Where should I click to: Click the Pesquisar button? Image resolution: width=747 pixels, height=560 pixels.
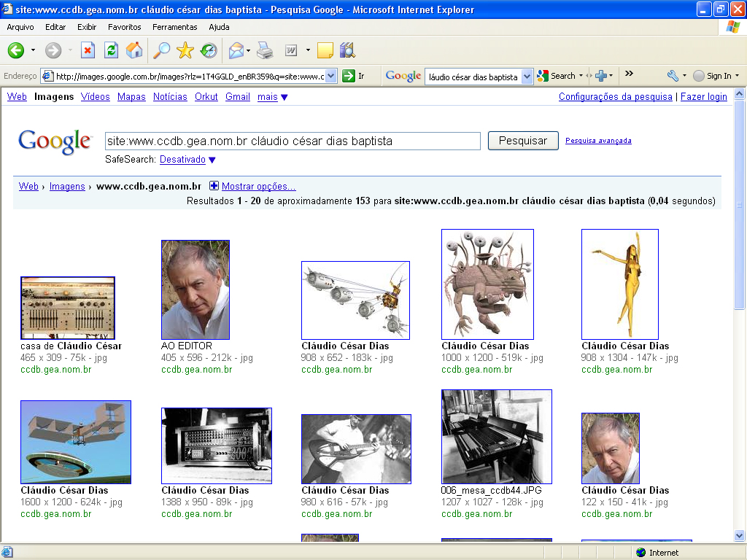pyautogui.click(x=522, y=141)
